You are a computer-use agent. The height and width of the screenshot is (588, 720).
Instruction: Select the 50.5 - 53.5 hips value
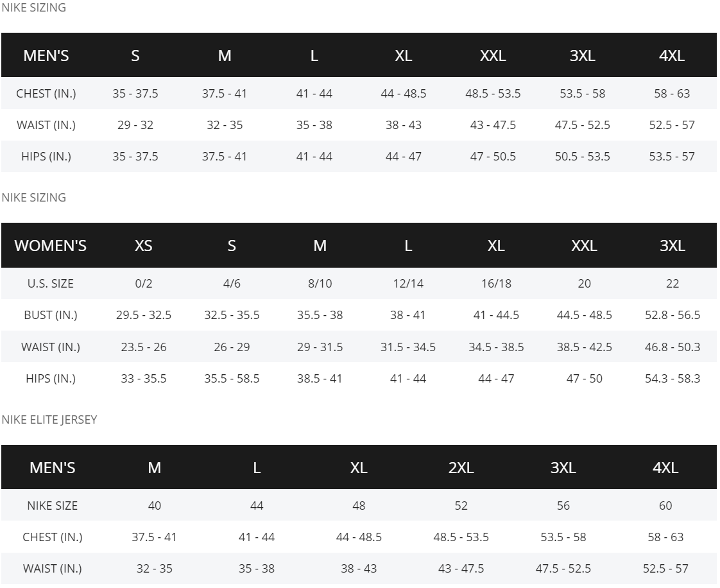point(582,157)
